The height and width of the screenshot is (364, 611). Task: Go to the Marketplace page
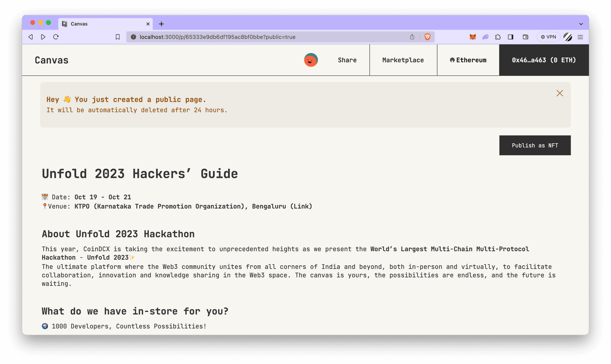403,60
